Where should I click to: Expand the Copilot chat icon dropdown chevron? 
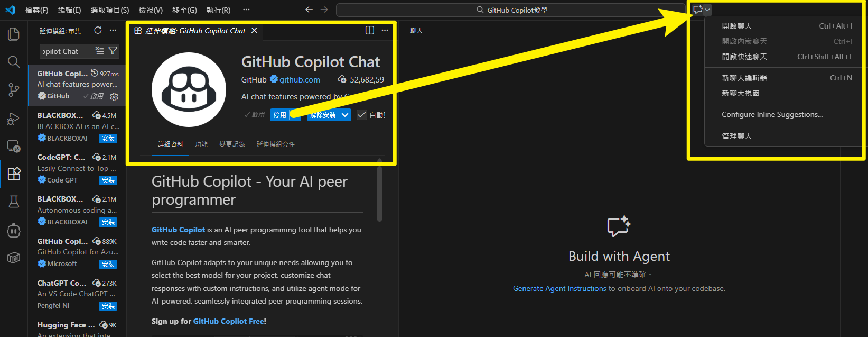707,10
